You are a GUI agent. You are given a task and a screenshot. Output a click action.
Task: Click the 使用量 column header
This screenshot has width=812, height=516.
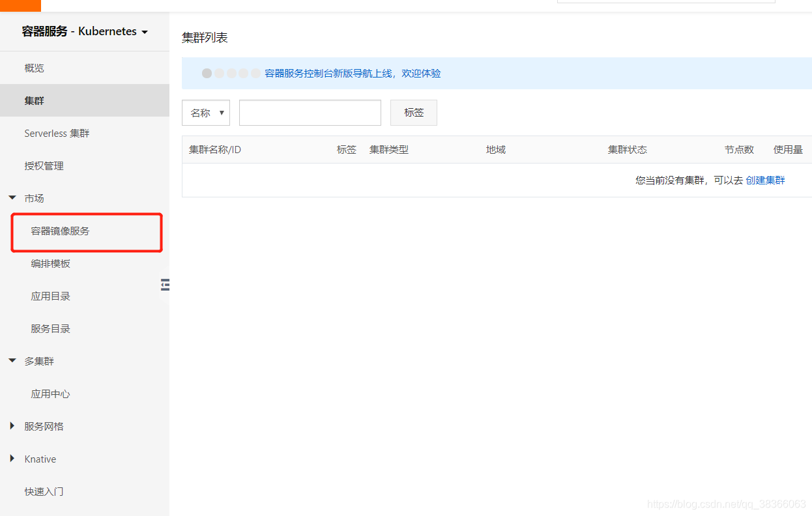click(x=788, y=150)
